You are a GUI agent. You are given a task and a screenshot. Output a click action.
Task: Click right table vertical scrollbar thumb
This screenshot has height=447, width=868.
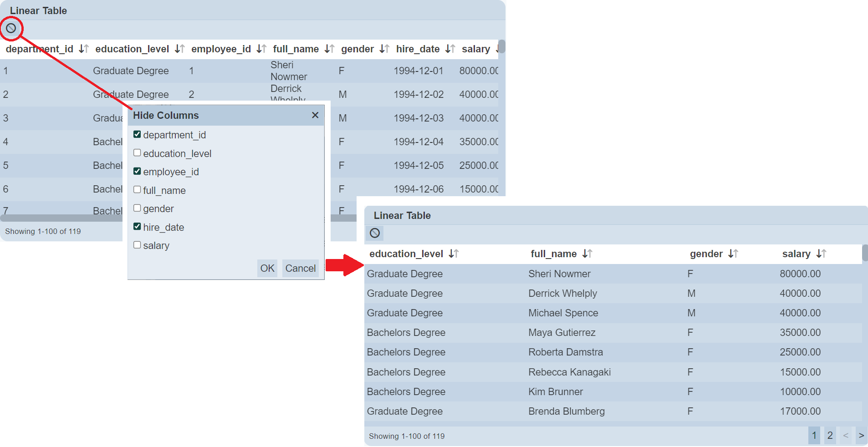865,253
